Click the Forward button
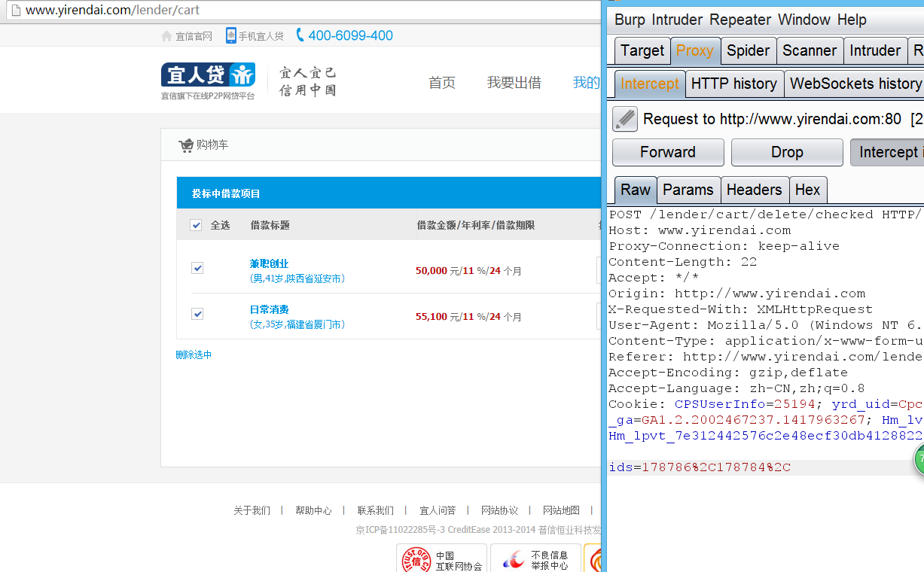924x572 pixels. pos(668,152)
